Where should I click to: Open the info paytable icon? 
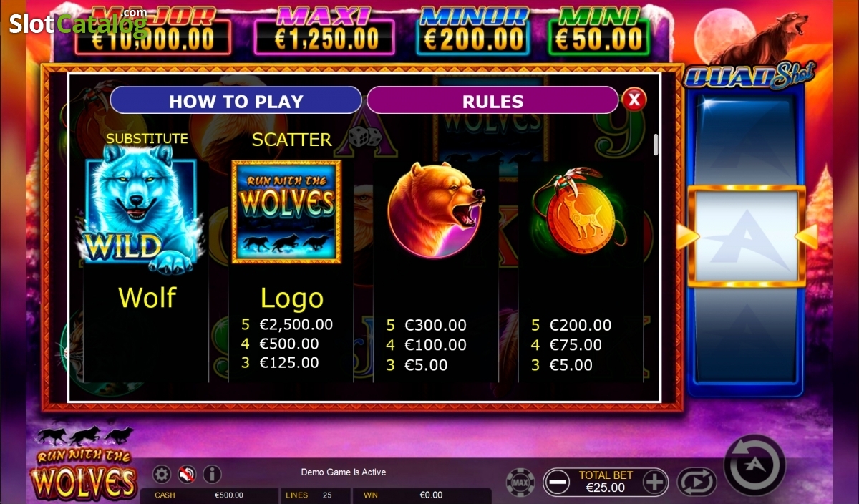(212, 474)
